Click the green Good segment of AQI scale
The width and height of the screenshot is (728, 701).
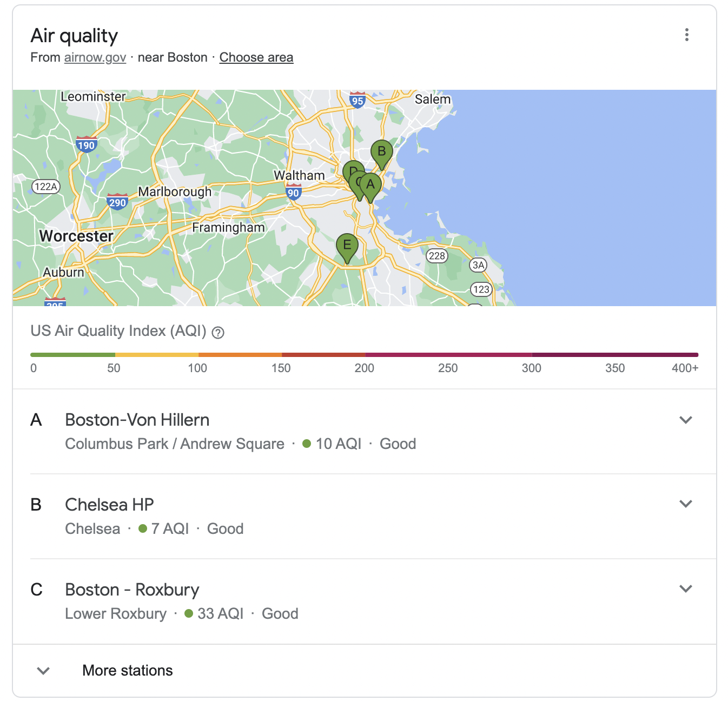pyautogui.click(x=72, y=355)
